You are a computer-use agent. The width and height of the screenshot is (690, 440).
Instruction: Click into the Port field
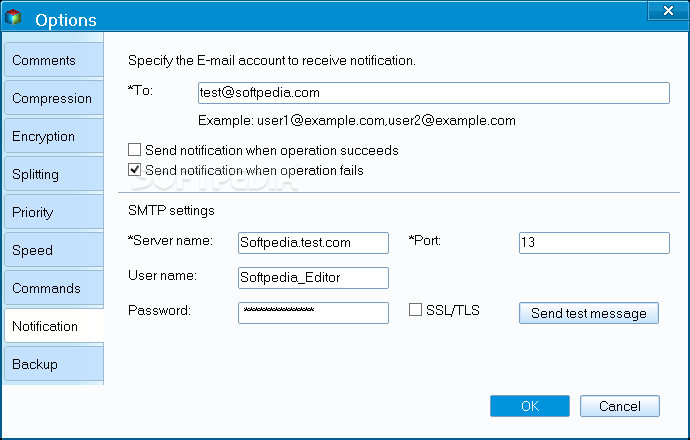coord(595,243)
